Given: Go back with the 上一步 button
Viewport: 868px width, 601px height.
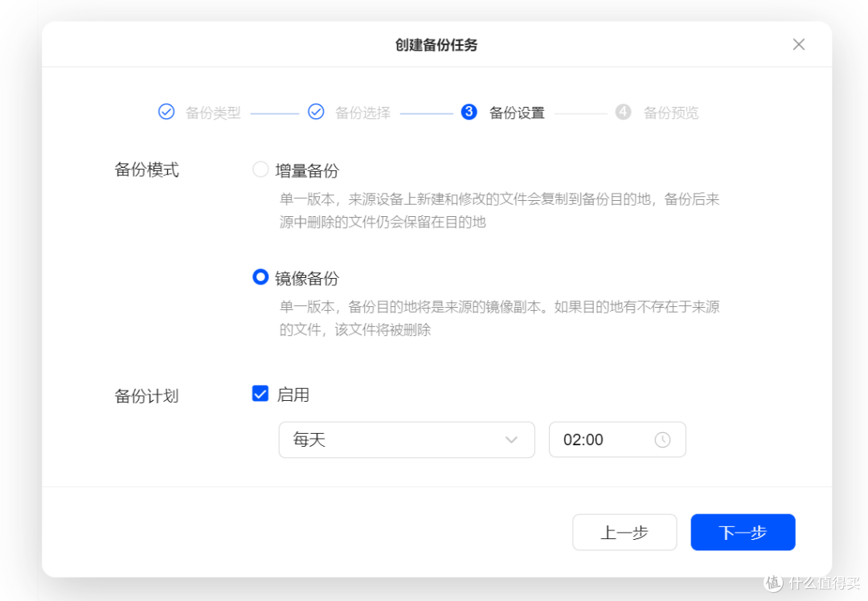Looking at the screenshot, I should coord(624,533).
